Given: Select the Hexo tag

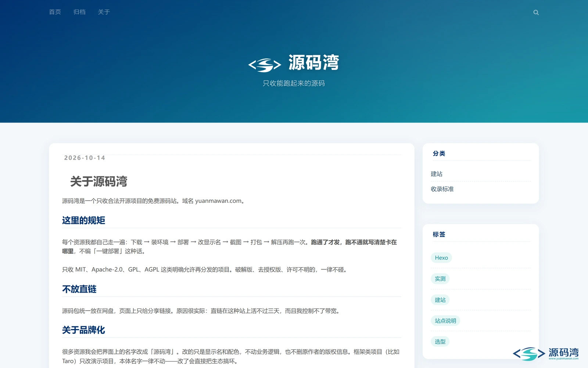Looking at the screenshot, I should (441, 258).
